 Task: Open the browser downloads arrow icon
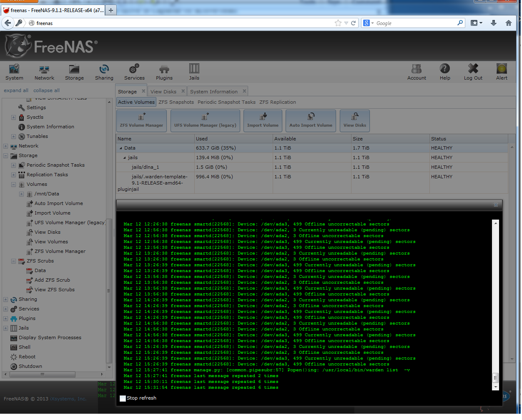click(x=494, y=23)
